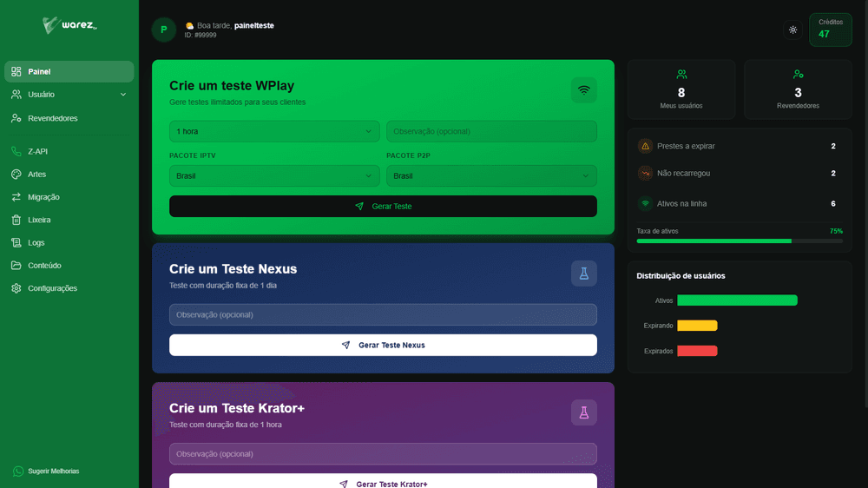Click the Prestes a expirar warning icon
The image size is (868, 488).
[645, 146]
